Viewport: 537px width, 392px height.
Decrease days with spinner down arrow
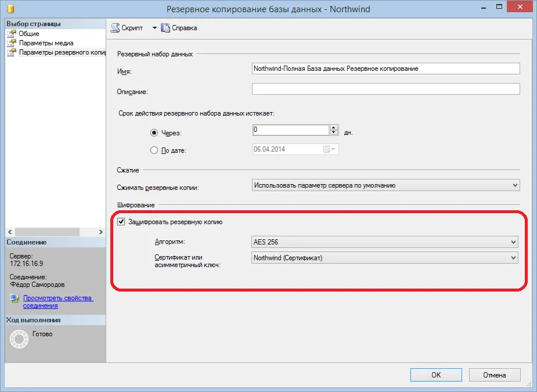point(334,132)
